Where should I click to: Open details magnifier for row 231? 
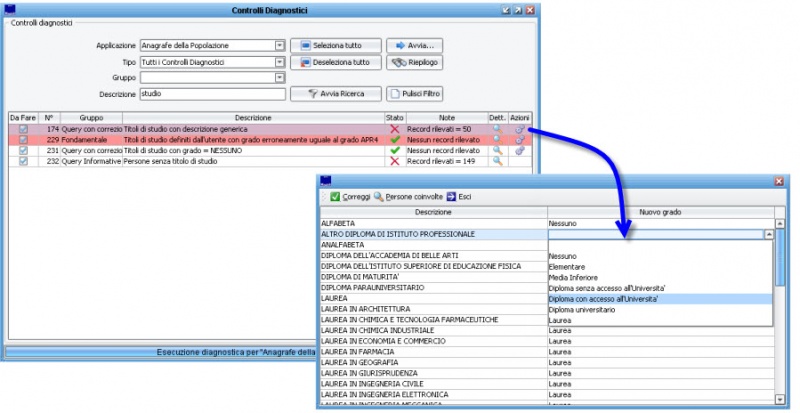pyautogui.click(x=497, y=151)
